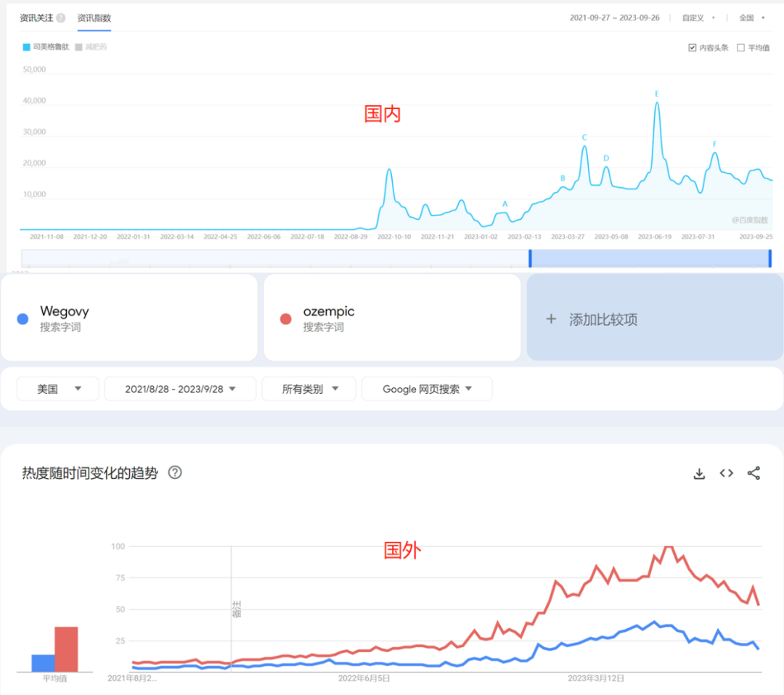Click the date range 2021-09-27 ~ 2023-09-26
The height and width of the screenshot is (695, 784).
click(615, 18)
